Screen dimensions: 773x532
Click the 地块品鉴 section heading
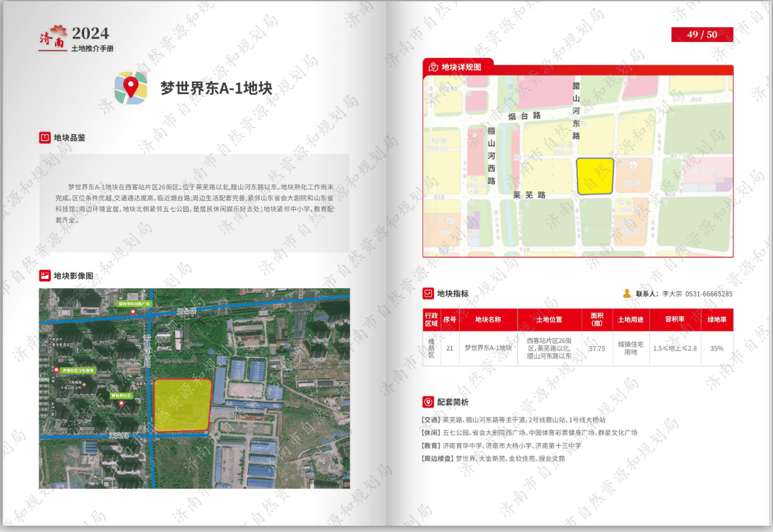coord(70,138)
